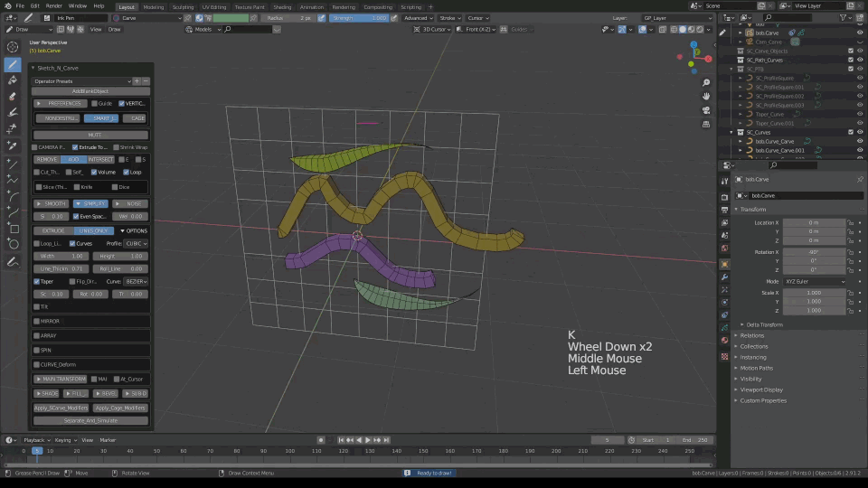868x488 pixels.
Task: Select the Draw pencil tool in toolbar
Action: tap(13, 64)
